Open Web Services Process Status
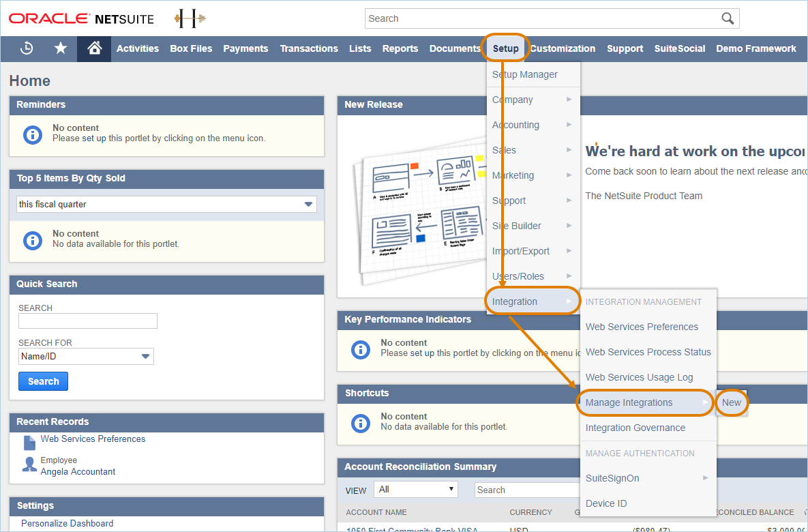This screenshot has height=532, width=808. [x=648, y=352]
